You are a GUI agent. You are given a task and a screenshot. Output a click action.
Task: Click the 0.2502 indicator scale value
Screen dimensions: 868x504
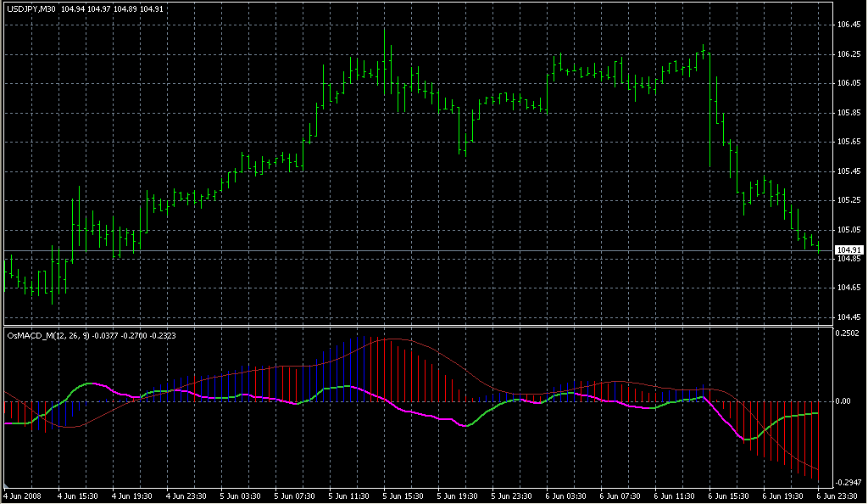click(849, 333)
